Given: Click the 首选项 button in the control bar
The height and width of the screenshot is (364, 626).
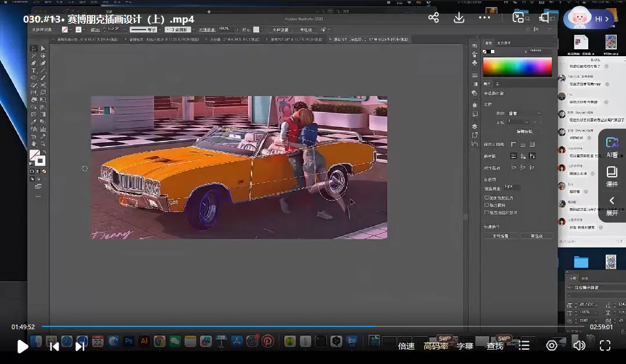Looking at the screenshot, I should tap(306, 30).
